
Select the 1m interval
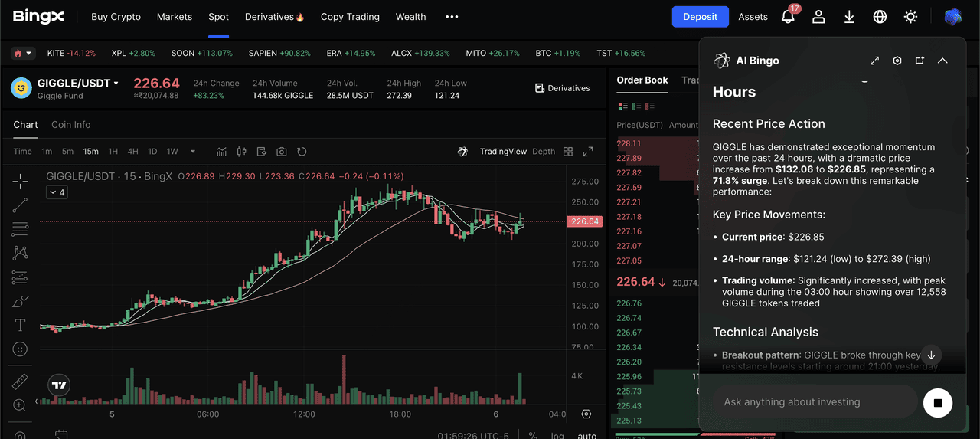[x=47, y=152]
